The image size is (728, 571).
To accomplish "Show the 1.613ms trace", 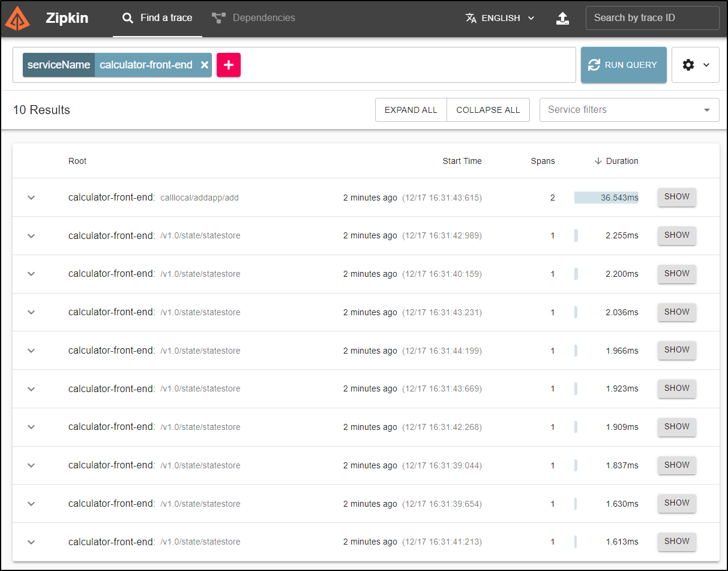I will [677, 542].
